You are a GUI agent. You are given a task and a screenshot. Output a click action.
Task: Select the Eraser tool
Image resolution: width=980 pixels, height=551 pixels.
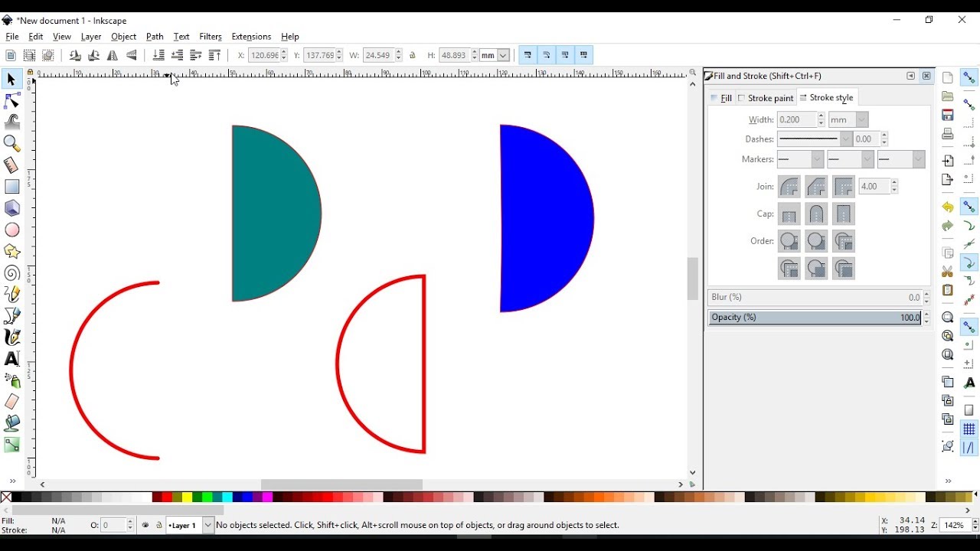[11, 402]
